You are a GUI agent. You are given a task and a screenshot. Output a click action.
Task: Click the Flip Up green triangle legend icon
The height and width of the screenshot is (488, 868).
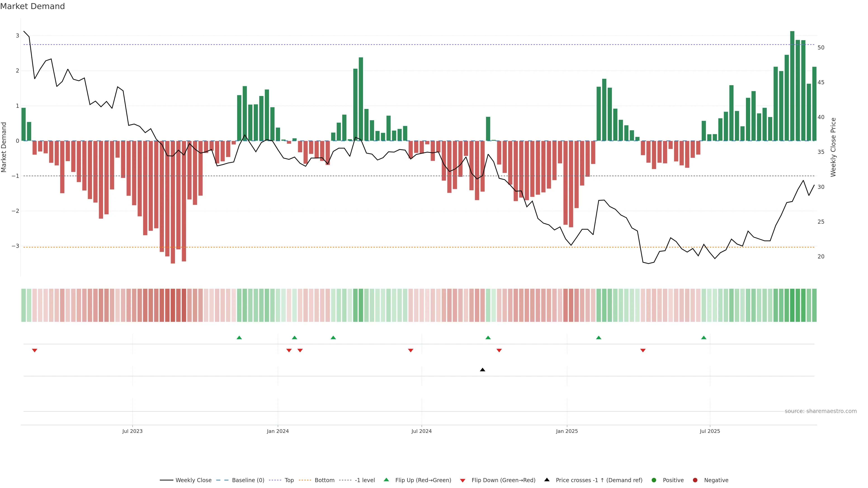(386, 480)
